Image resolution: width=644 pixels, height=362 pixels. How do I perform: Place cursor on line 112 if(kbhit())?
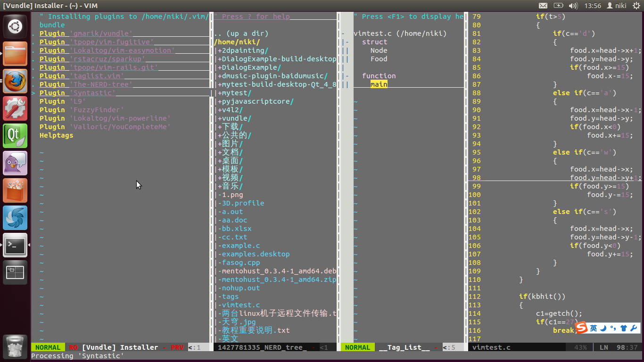(542, 296)
